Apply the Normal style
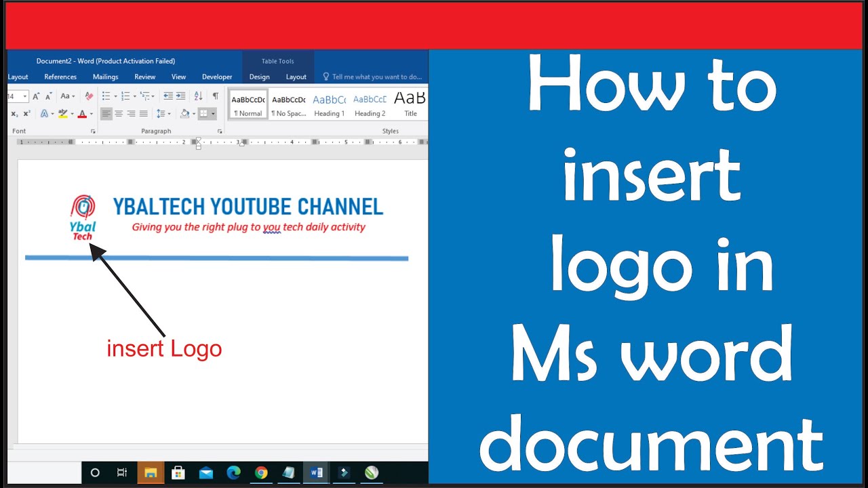 tap(248, 104)
